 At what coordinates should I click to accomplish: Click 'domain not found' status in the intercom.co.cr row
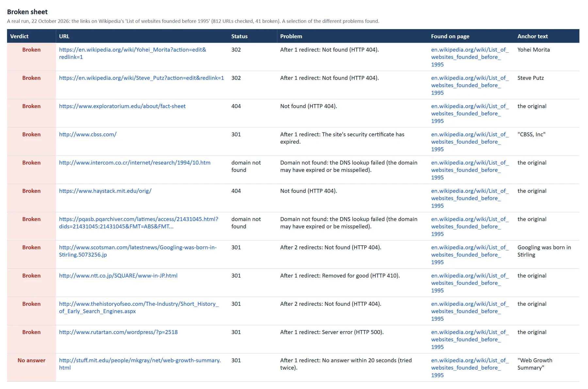246,166
